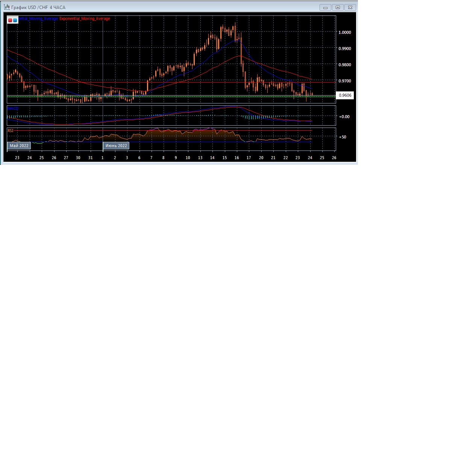
Task: Click the 0.9700 price axis label
Action: 345,81
